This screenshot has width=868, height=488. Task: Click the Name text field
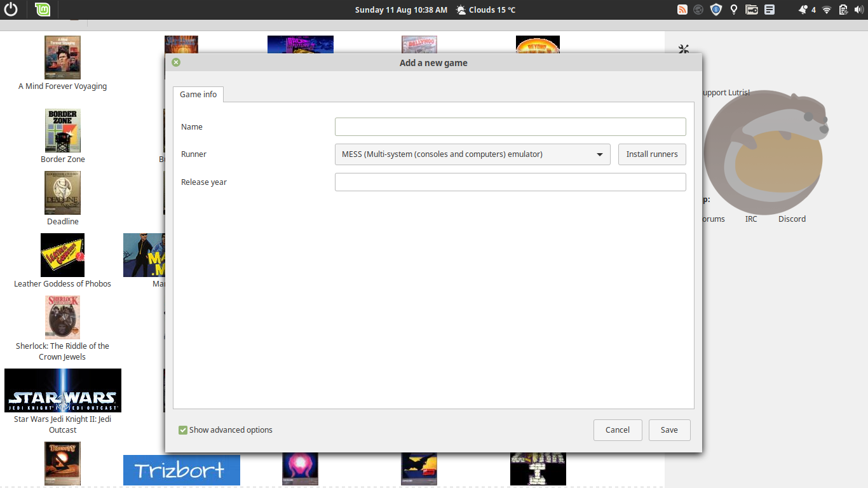510,126
